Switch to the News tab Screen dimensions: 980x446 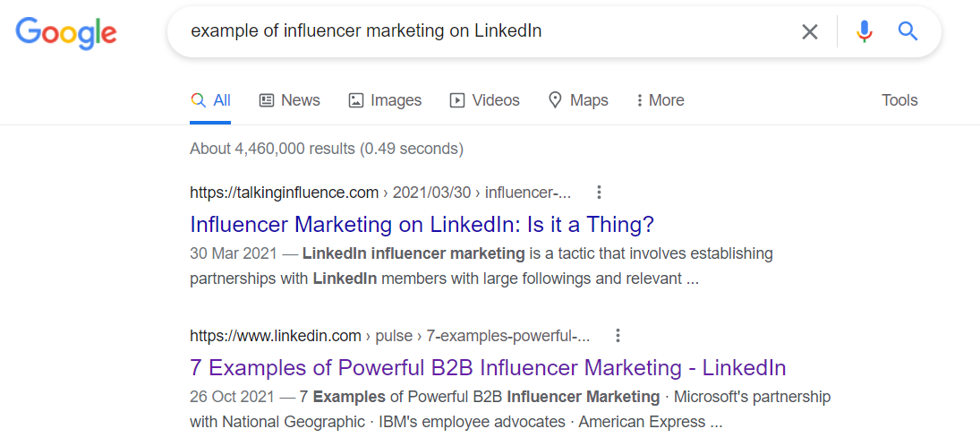coord(290,100)
